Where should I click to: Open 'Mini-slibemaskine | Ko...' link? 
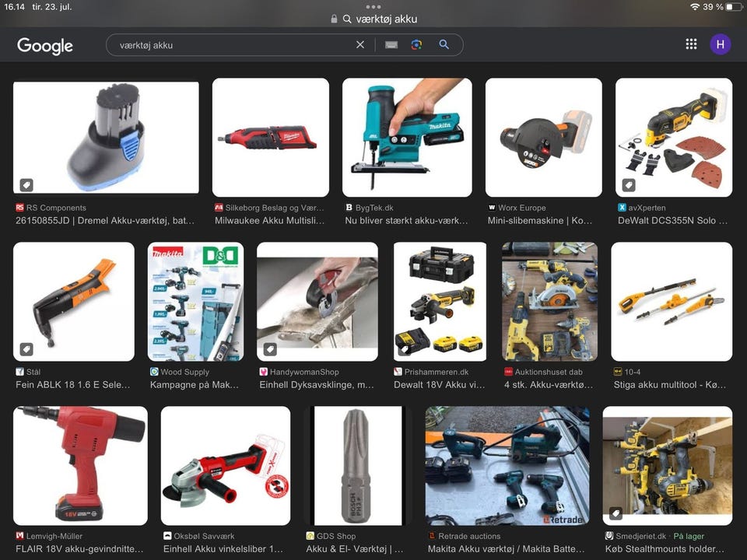point(540,220)
